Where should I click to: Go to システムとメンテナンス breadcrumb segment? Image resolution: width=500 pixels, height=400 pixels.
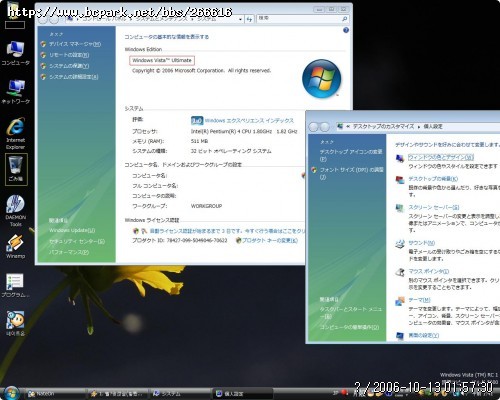point(162,20)
